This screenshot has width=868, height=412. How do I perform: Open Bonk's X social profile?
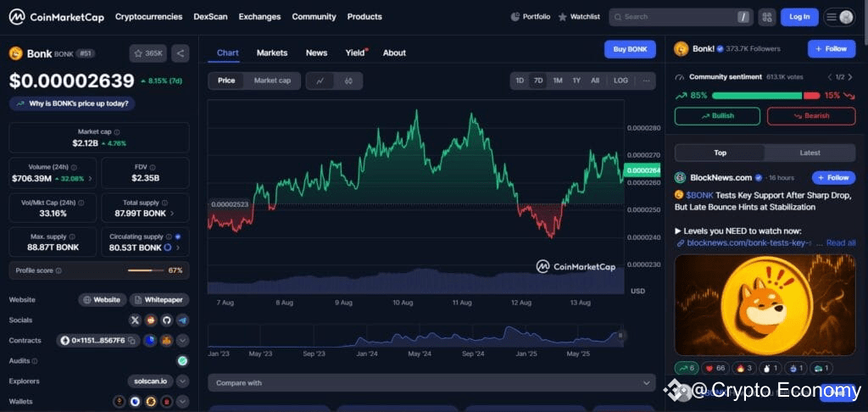pos(135,320)
